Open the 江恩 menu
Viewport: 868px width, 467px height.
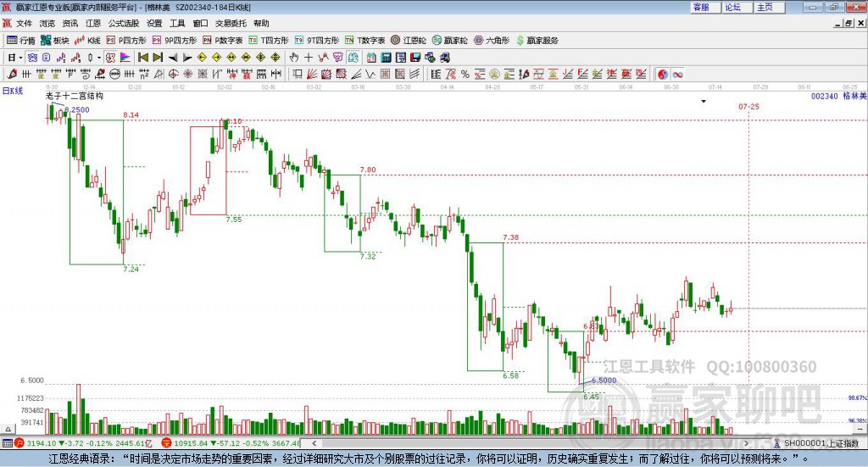93,23
